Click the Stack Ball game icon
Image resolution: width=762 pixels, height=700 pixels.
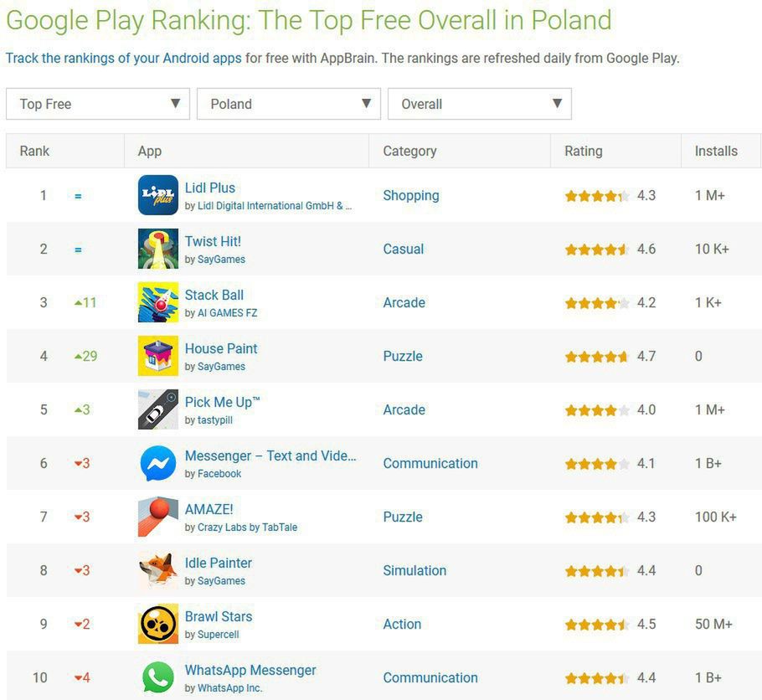[x=157, y=302]
